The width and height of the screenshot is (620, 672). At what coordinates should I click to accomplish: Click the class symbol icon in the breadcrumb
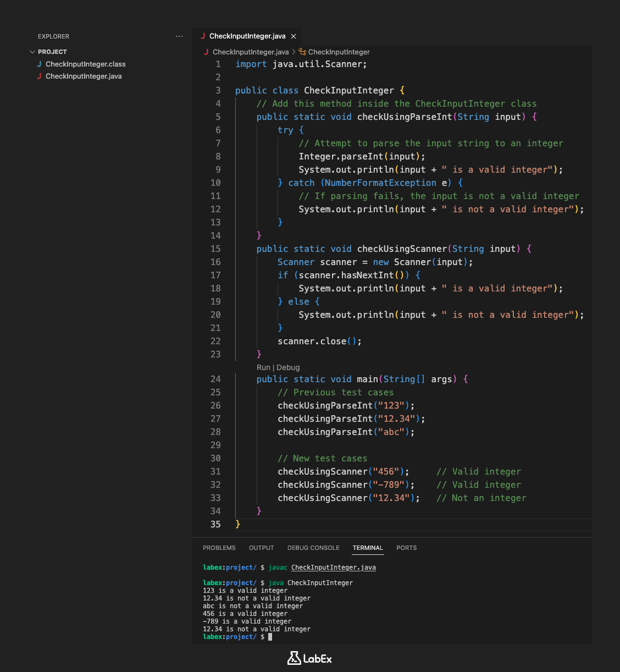pos(302,52)
